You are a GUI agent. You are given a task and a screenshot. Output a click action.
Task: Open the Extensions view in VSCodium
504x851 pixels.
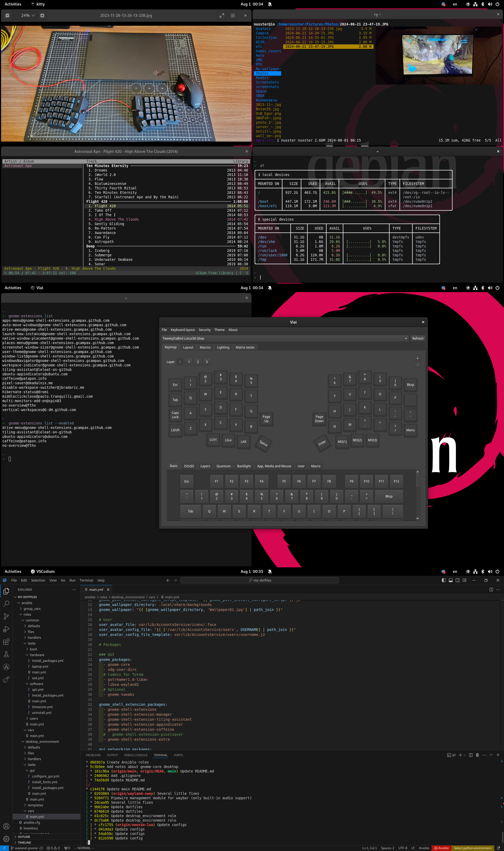6,642
